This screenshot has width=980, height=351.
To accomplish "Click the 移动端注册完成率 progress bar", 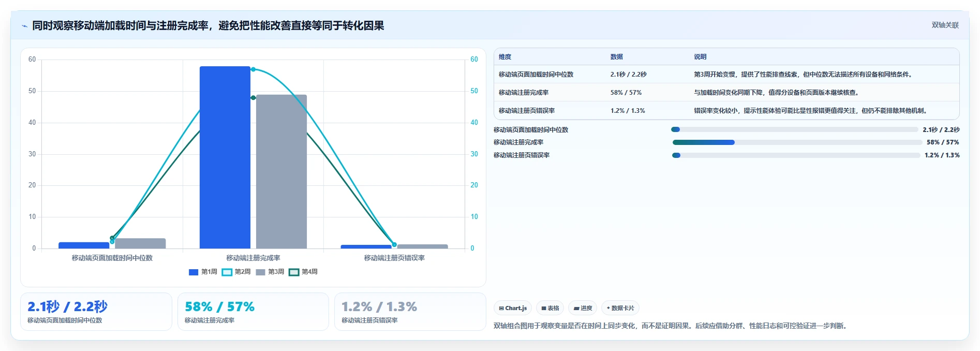I will (x=797, y=142).
